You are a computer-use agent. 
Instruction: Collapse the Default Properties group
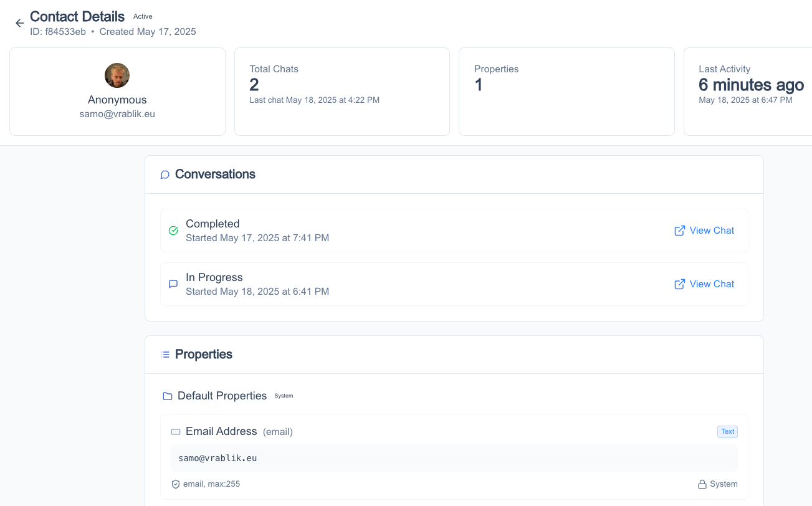coord(221,396)
